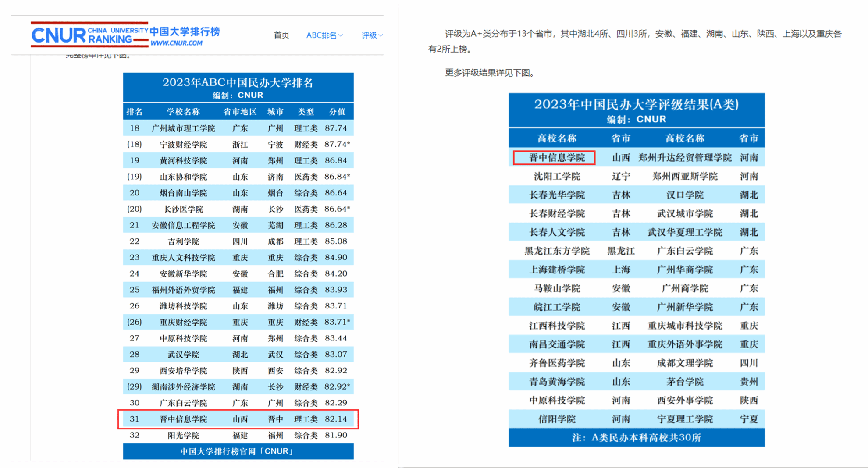Click the CNUR China University Ranking logo
Viewport: 868px width, 468px height.
pos(89,35)
